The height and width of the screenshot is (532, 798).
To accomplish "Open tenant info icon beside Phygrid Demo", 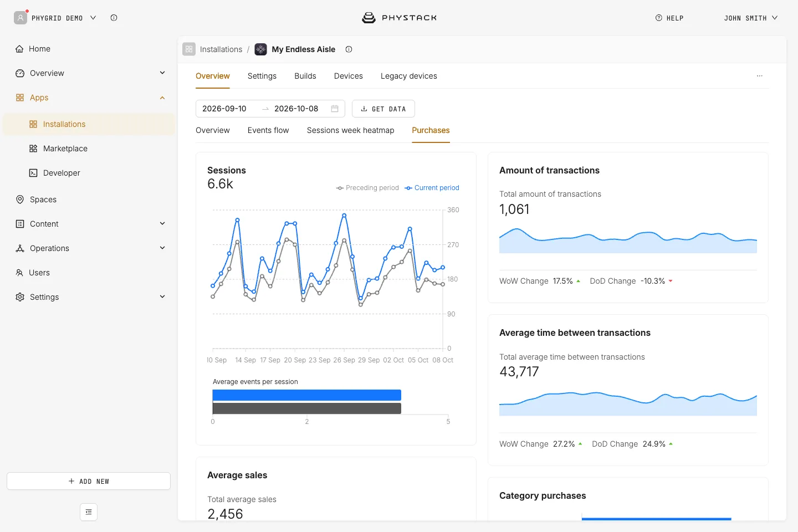I will [114, 18].
